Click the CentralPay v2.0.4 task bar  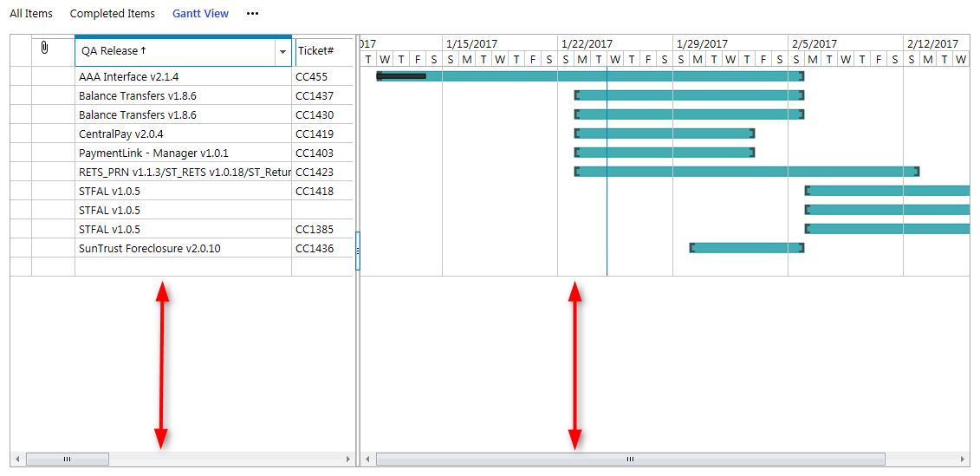coord(664,134)
